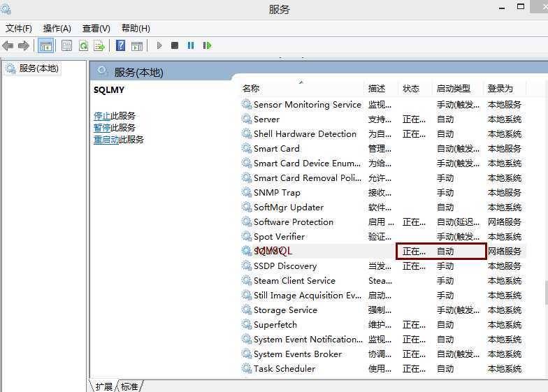Switch to the 标准 tab
This screenshot has width=548, height=392.
point(130,386)
